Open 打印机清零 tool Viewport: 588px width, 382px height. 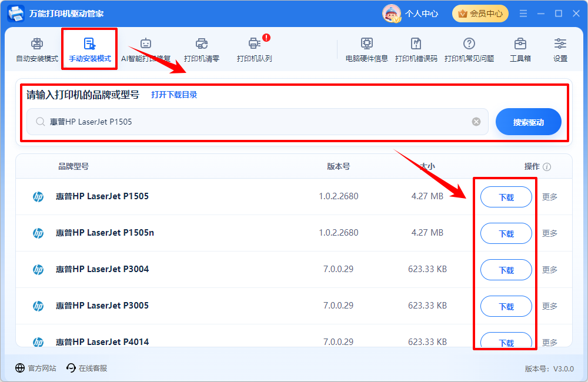[x=202, y=49]
